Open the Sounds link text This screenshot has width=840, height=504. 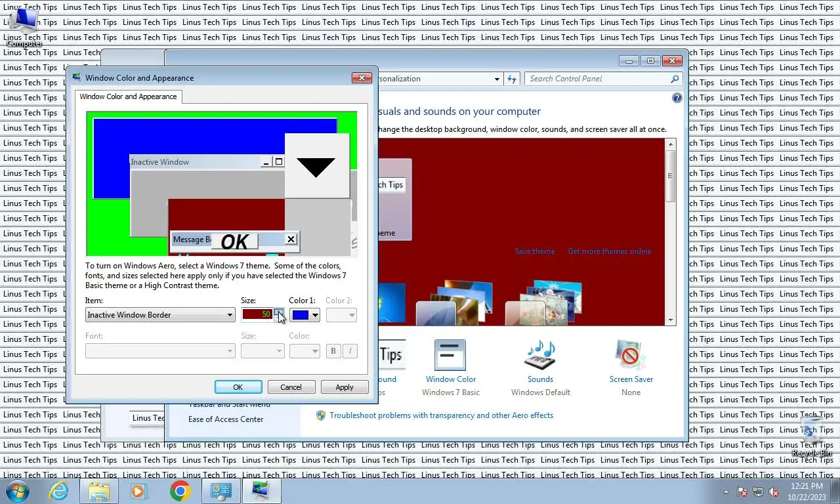click(x=540, y=379)
